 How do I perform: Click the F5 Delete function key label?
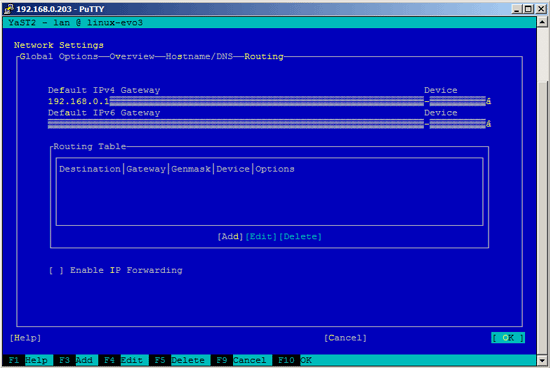[180, 360]
